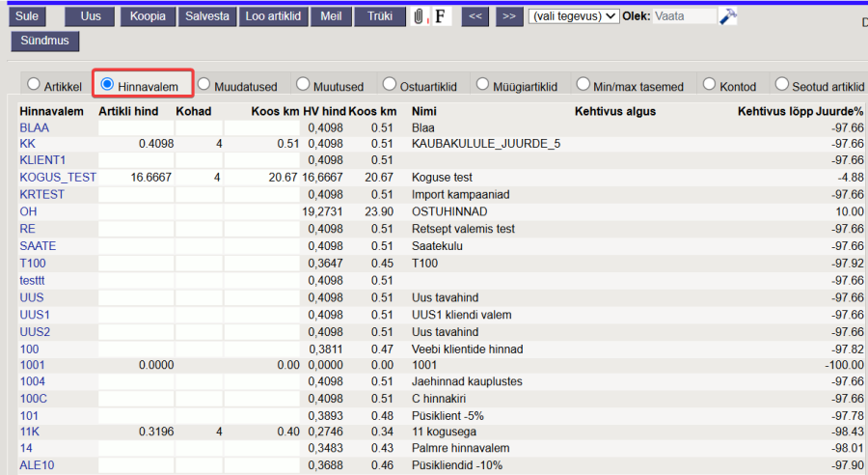The image size is (868, 475).
Task: Open the KLIENT1 price formula link
Action: click(42, 160)
